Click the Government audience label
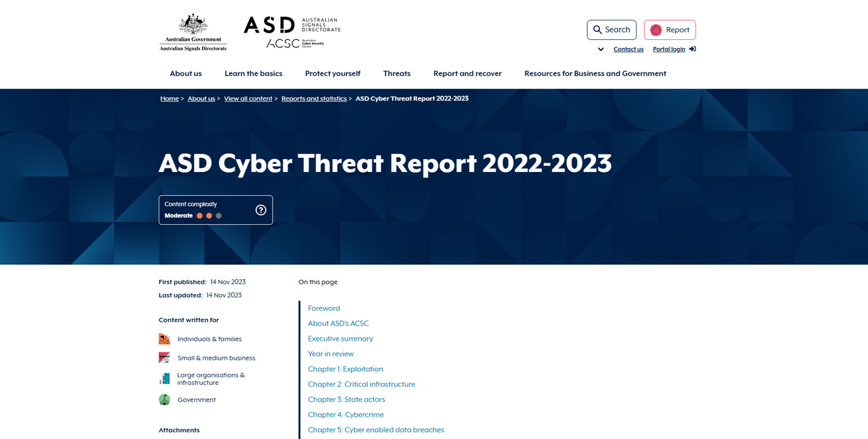Viewport: 868px width, 439px height. coord(197,400)
